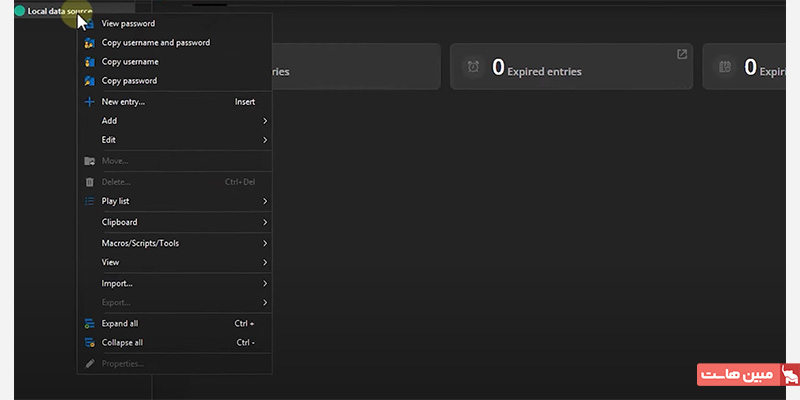Click the Copy username and password icon
Screen dimensions: 800x400
pos(90,43)
